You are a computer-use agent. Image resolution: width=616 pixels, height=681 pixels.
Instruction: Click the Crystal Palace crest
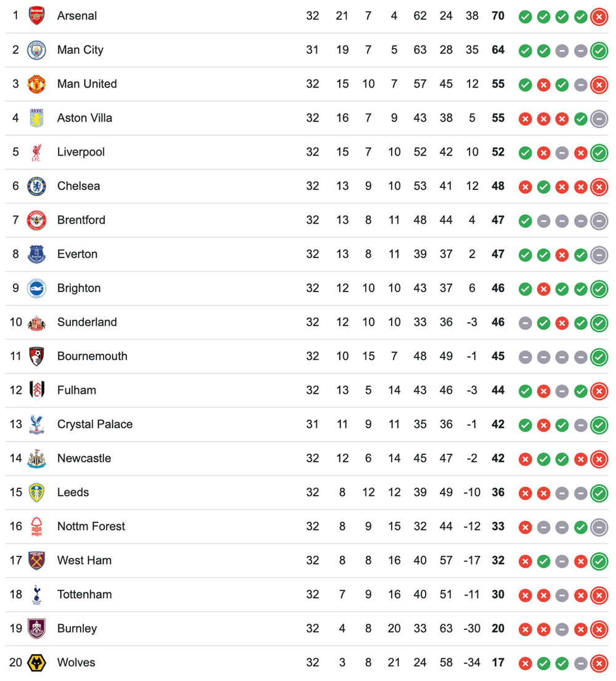click(x=37, y=425)
